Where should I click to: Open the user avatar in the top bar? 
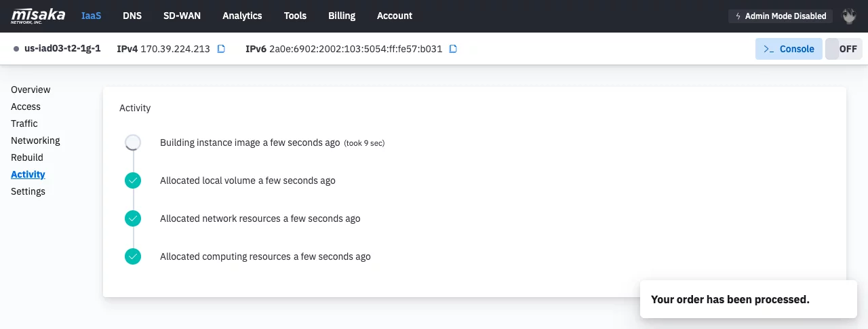click(849, 16)
